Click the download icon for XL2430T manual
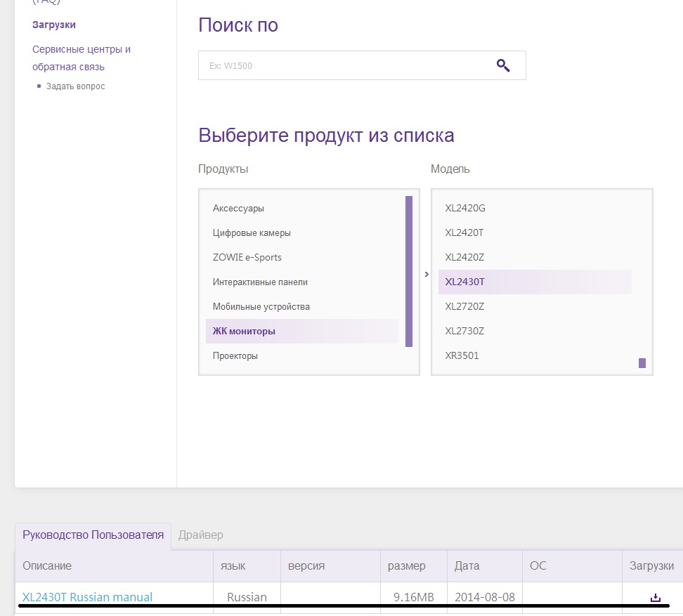 click(x=655, y=598)
